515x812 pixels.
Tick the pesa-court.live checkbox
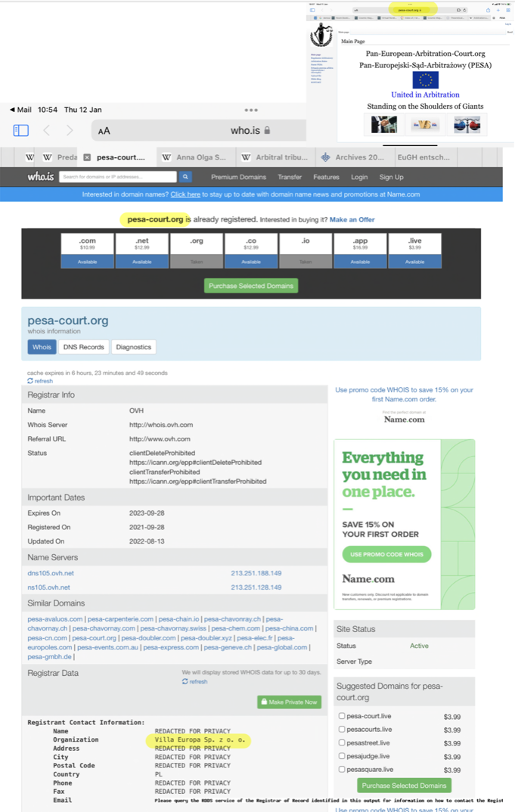tap(341, 716)
